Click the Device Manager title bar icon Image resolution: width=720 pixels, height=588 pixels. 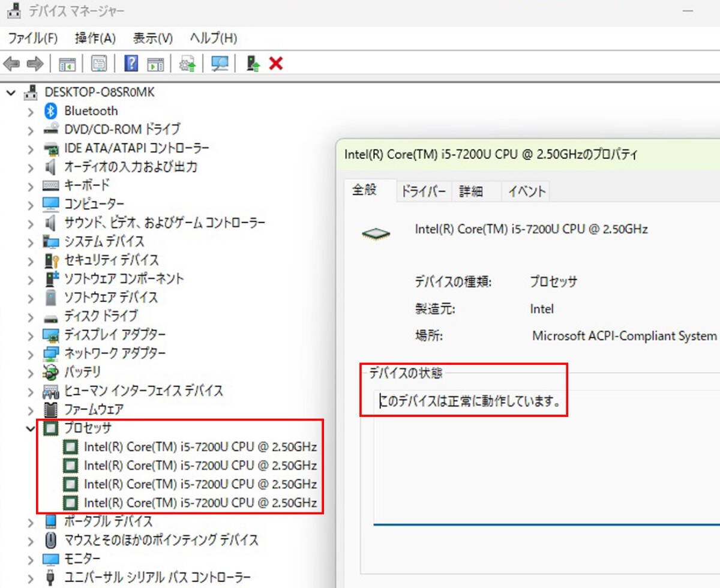point(14,11)
